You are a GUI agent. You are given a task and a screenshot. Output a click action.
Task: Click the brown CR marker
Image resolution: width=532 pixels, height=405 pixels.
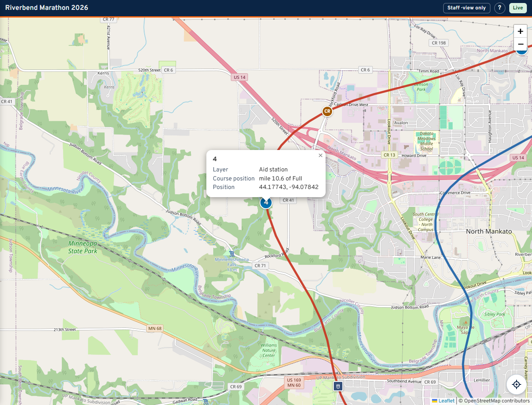327,111
